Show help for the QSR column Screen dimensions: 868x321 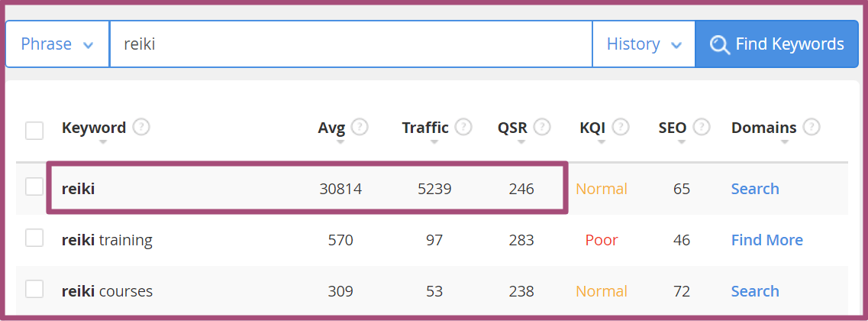[x=543, y=128]
